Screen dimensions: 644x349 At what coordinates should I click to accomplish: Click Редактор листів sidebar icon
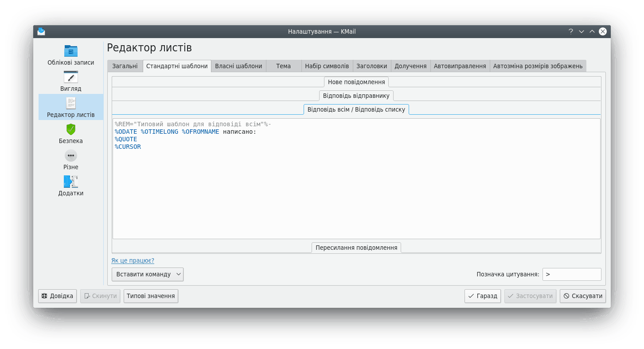(70, 103)
